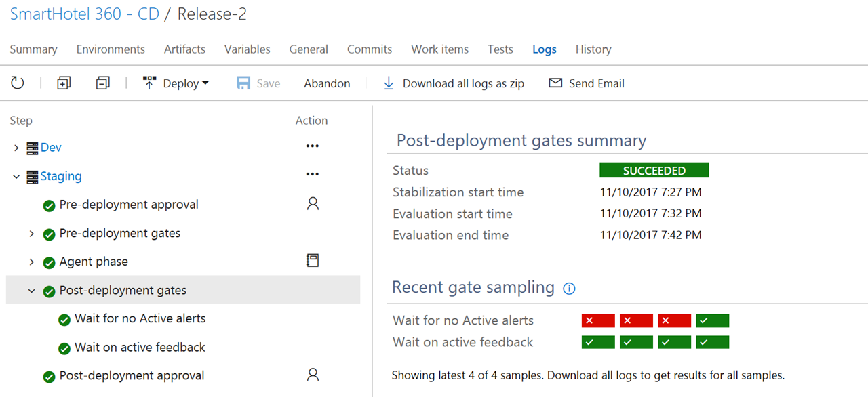Open the SmartHotel 360 - CD breadcrumb link
Screen dimensions: 868x397
tap(85, 14)
